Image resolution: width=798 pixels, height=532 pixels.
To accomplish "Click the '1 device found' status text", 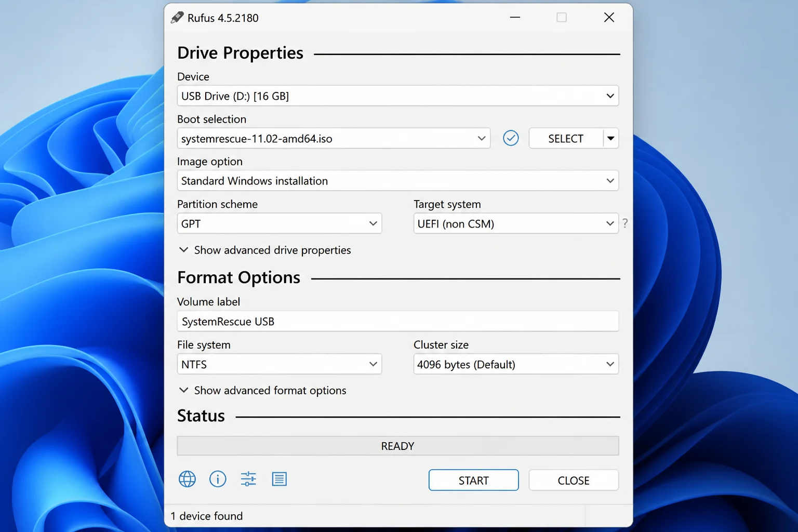I will coord(207,516).
